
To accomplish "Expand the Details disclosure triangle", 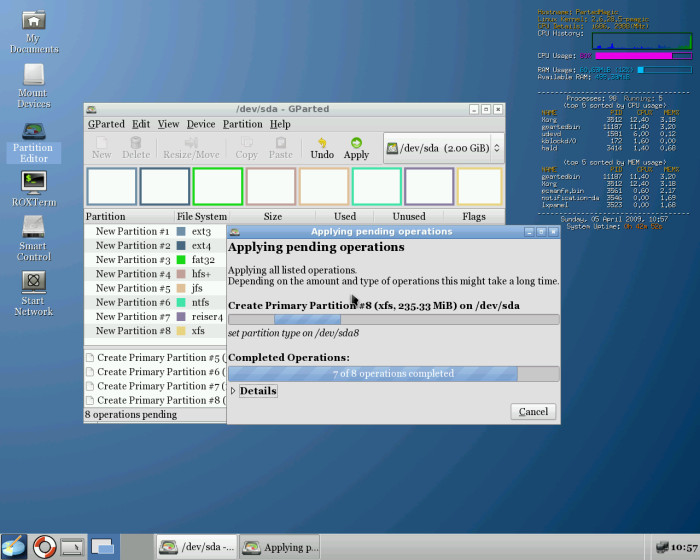I will click(x=233, y=391).
